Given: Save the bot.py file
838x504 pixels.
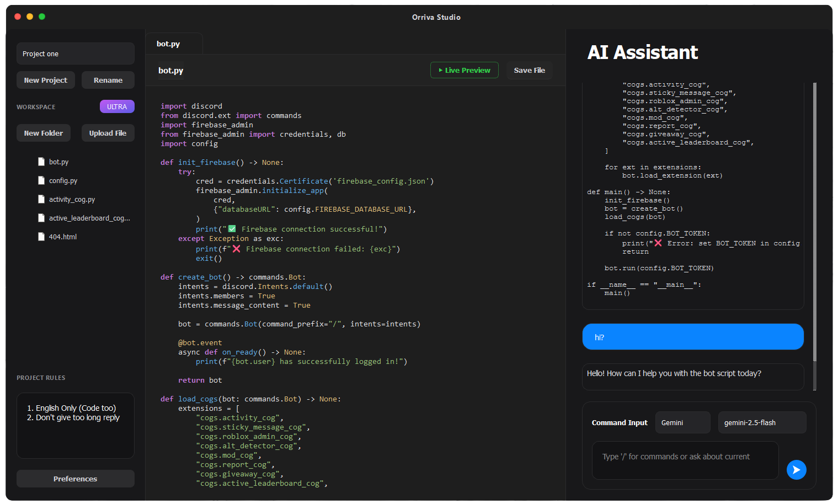Looking at the screenshot, I should [x=529, y=70].
